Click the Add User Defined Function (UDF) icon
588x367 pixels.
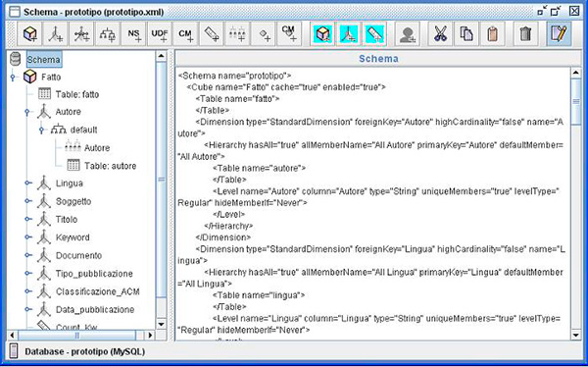coord(160,34)
